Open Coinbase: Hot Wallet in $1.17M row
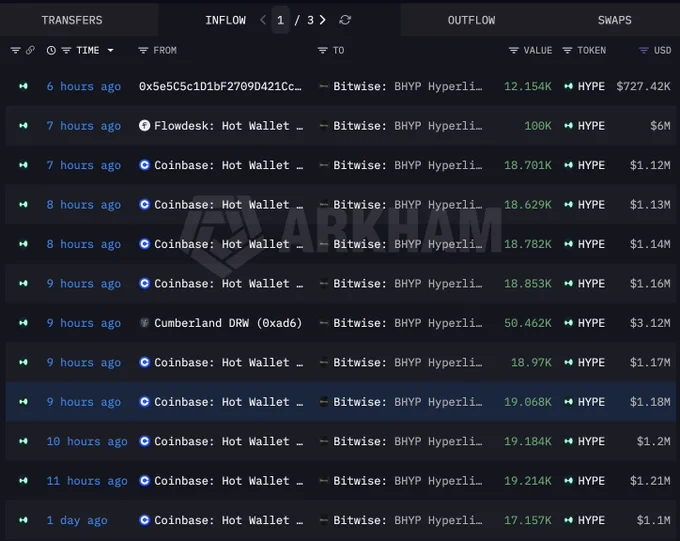Screen dimensions: 680x541 [229, 363]
